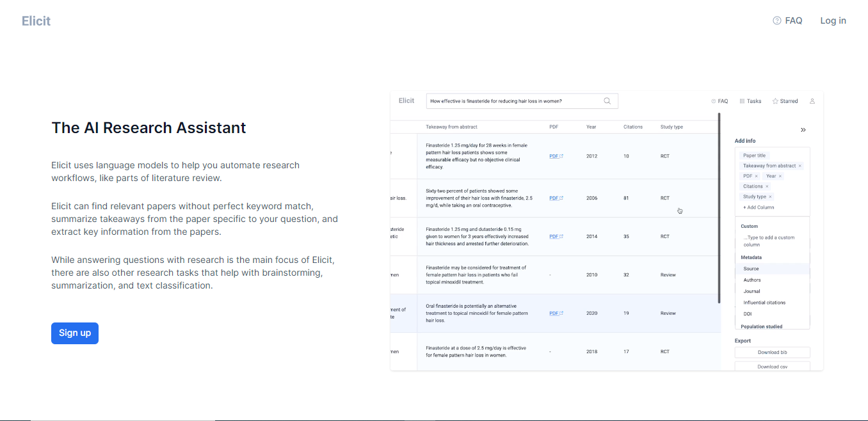Screen dimensions: 868x421
Task: Click the Tasks grid icon in the demo header
Action: click(742, 101)
